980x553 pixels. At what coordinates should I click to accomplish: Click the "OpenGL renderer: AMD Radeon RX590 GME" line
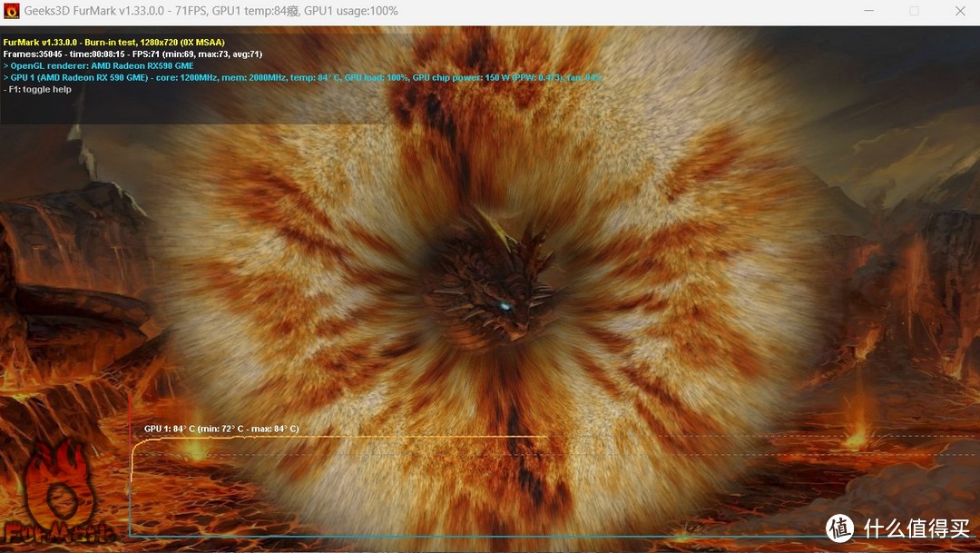tap(98, 66)
